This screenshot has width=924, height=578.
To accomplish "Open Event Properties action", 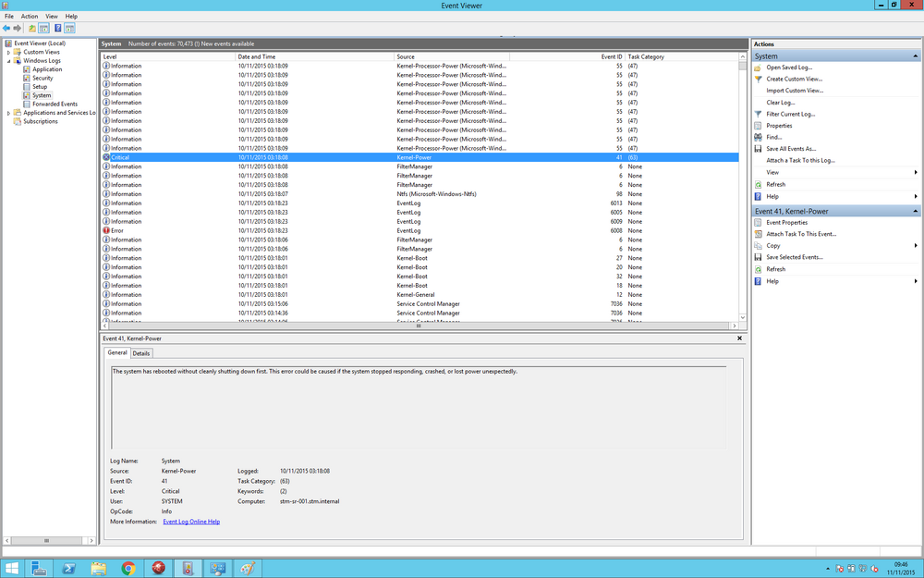I will click(786, 223).
